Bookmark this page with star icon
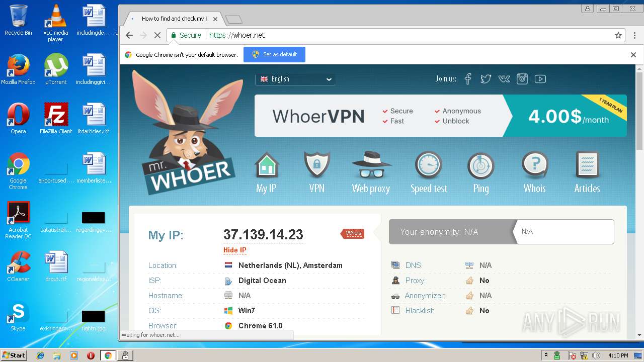Image resolution: width=644 pixels, height=362 pixels. pos(618,35)
